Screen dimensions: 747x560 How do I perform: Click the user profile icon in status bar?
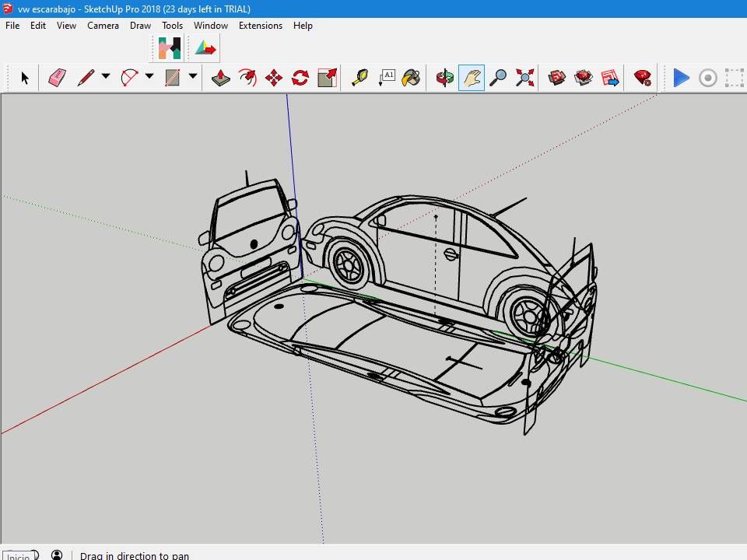click(57, 555)
